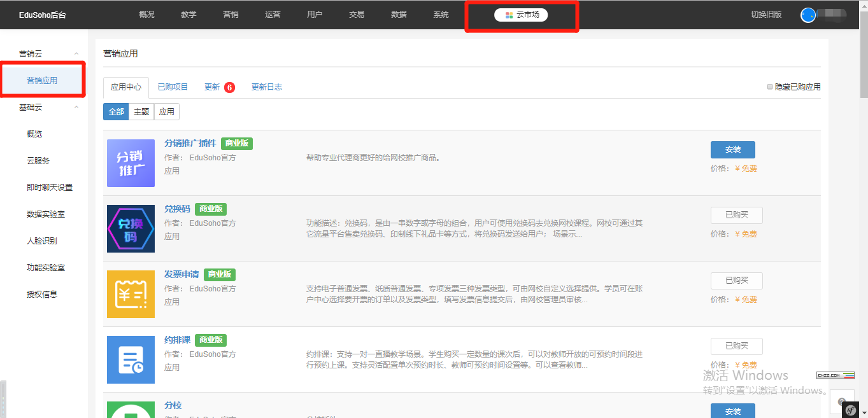Click the 发票申请 yellow invoice icon
The image size is (868, 418).
pos(131,294)
